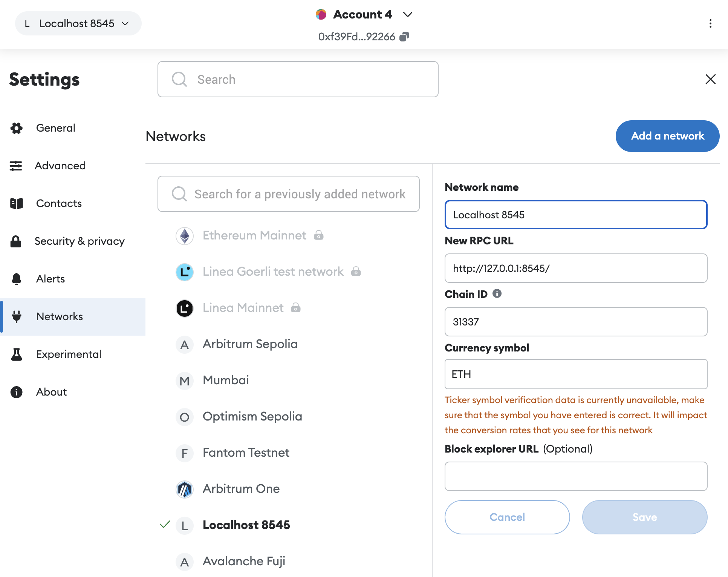
Task: Click the Arbitrum One logo icon
Action: click(x=185, y=489)
